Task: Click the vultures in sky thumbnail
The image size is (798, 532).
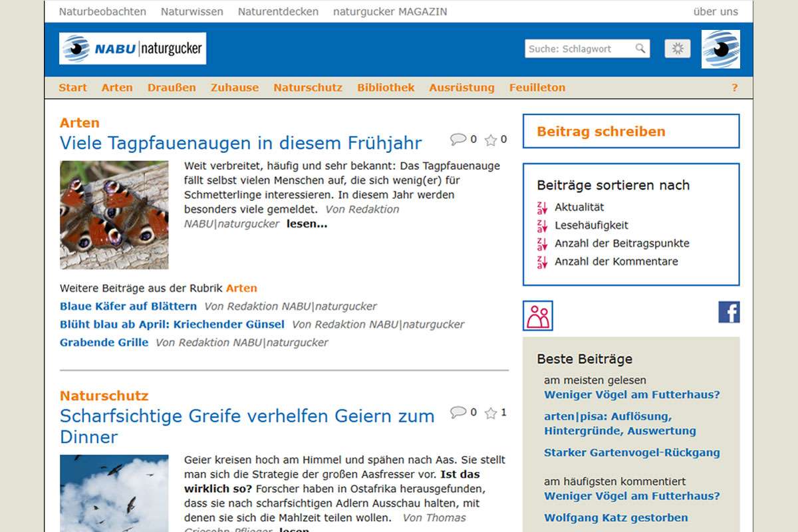Action: [114, 493]
